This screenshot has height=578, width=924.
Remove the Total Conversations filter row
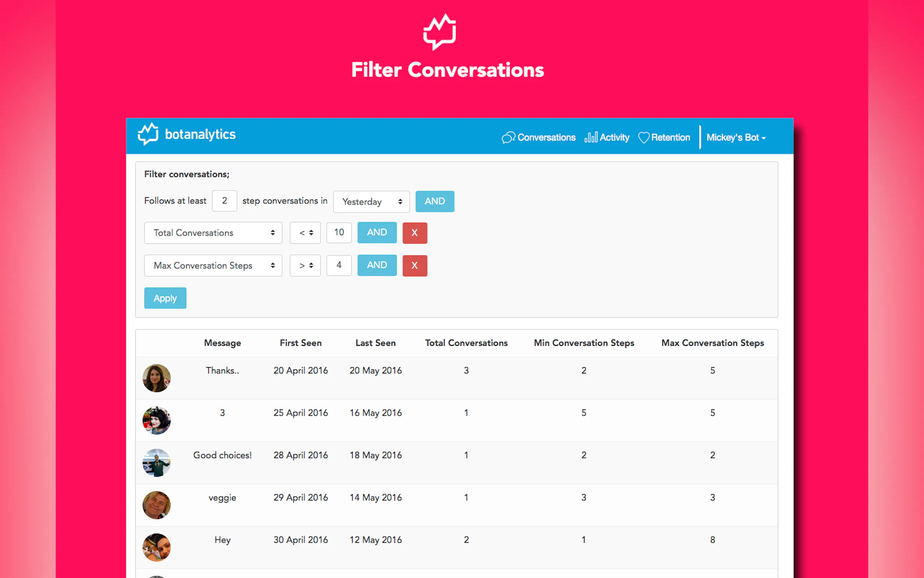pos(414,233)
